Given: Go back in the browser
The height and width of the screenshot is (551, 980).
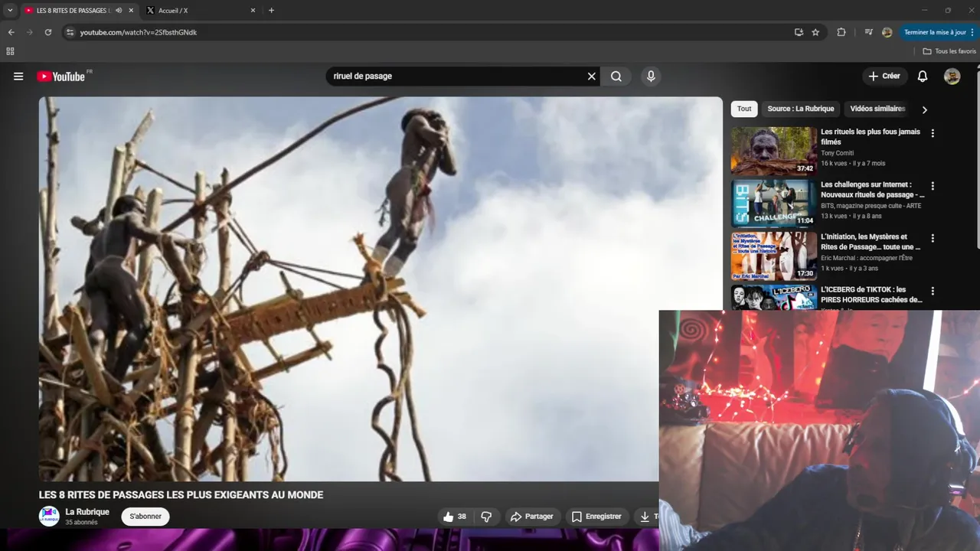Looking at the screenshot, I should pos(11,32).
